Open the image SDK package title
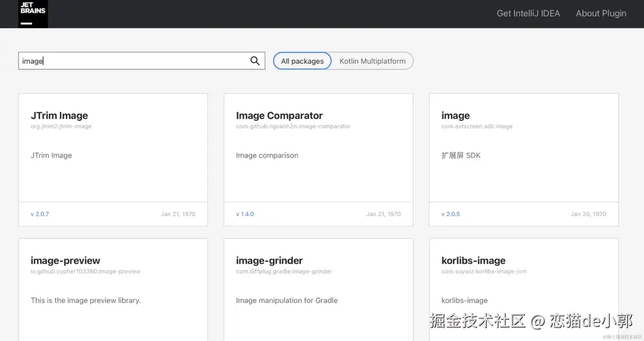The width and height of the screenshot is (644, 341). coord(455,116)
